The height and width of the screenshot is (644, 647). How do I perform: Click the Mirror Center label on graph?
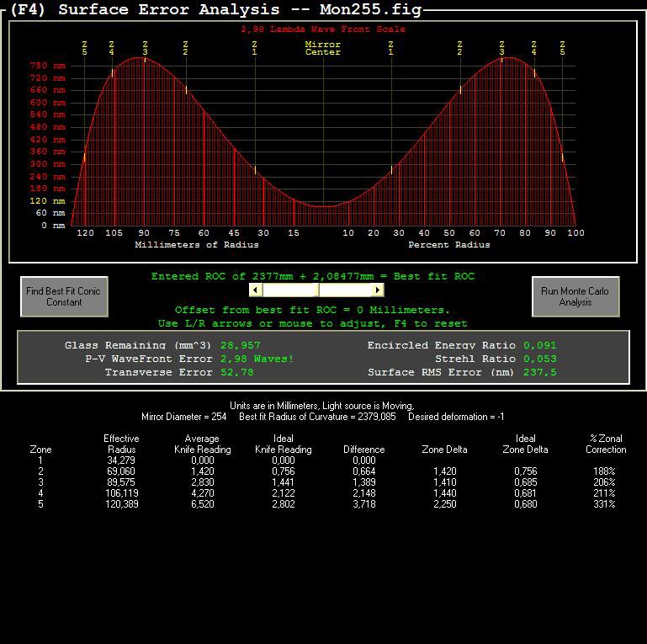[323, 48]
